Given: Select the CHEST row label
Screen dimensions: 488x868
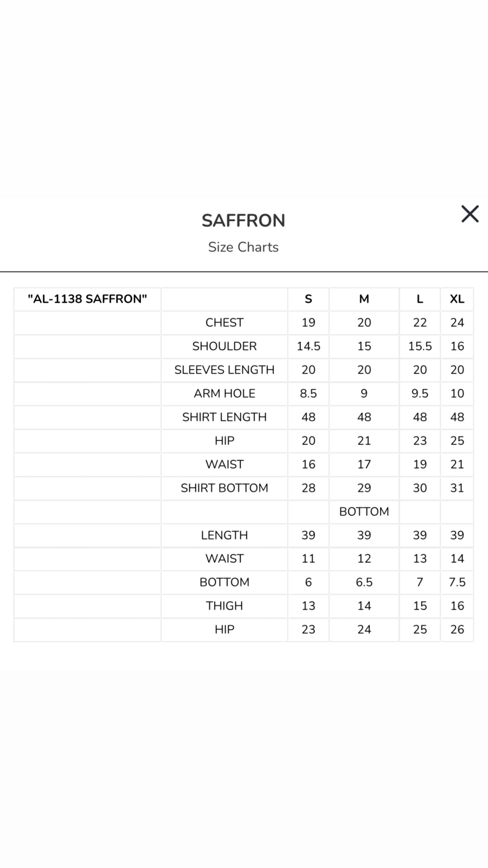Looking at the screenshot, I should point(224,323).
